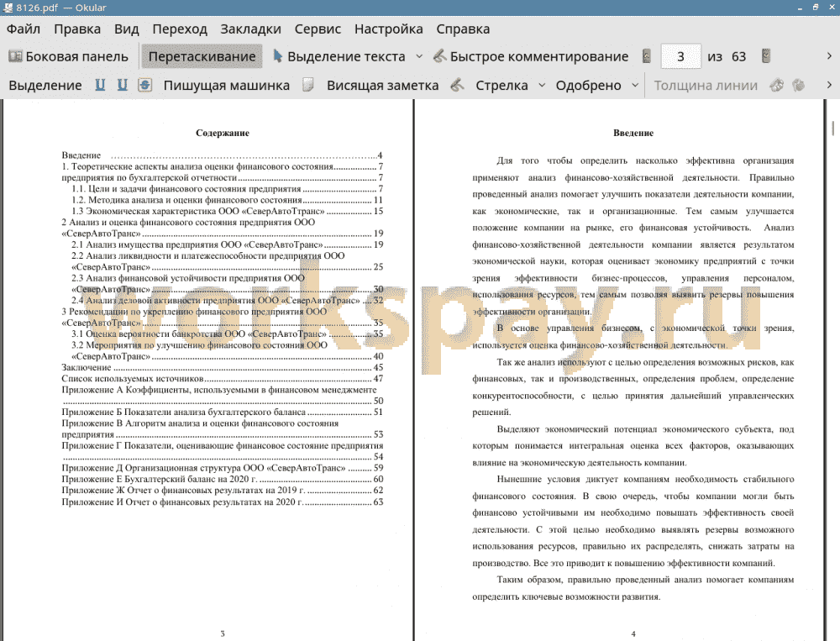Go to the next page
The height and width of the screenshot is (641, 840).
click(x=766, y=56)
